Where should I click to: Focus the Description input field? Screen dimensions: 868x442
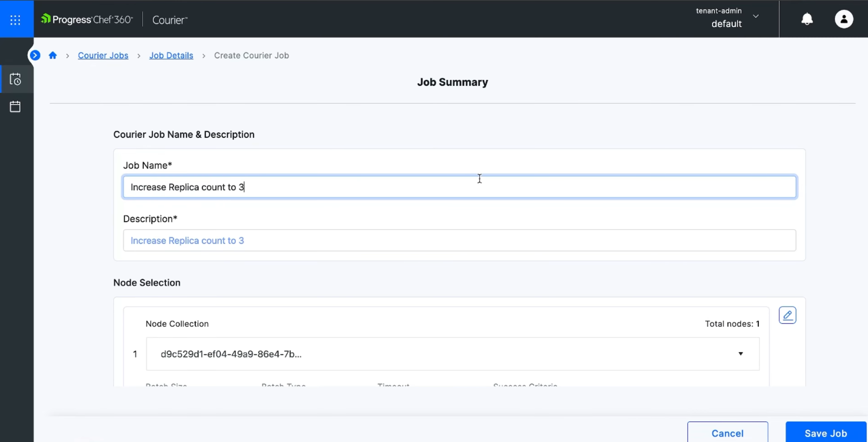[x=459, y=241]
